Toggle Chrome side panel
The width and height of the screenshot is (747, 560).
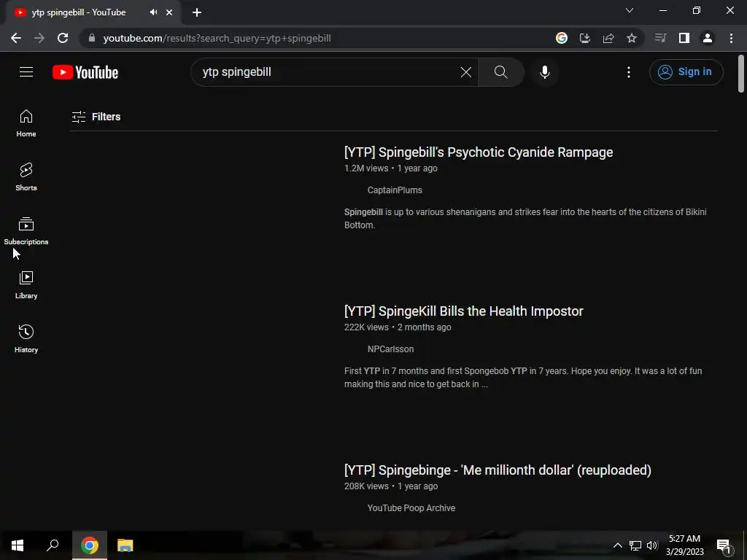coord(684,38)
